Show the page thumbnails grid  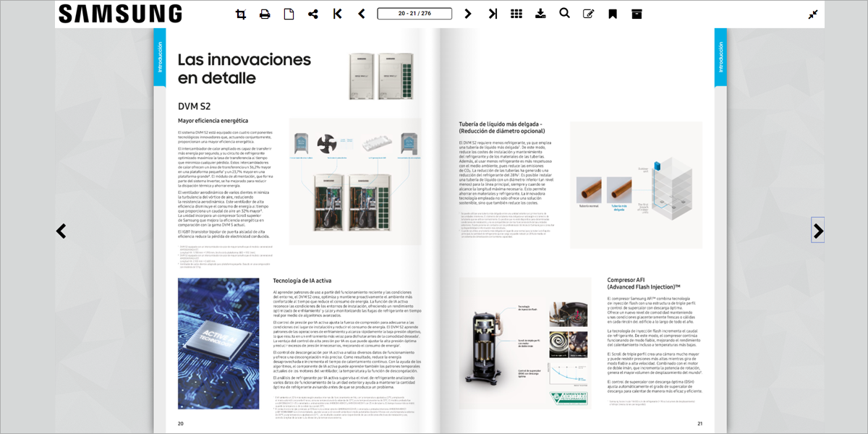[516, 14]
